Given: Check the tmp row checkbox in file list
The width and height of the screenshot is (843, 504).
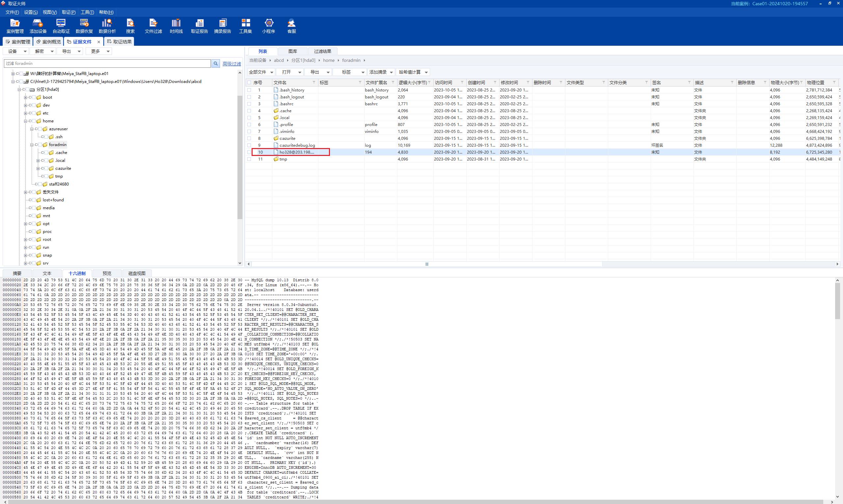Looking at the screenshot, I should pos(249,159).
